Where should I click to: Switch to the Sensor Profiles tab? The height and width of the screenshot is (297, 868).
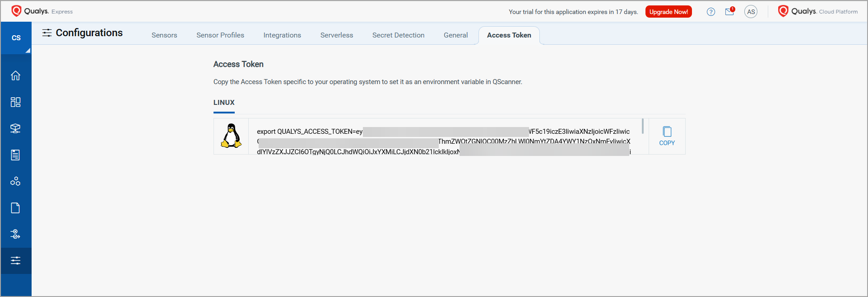click(220, 35)
